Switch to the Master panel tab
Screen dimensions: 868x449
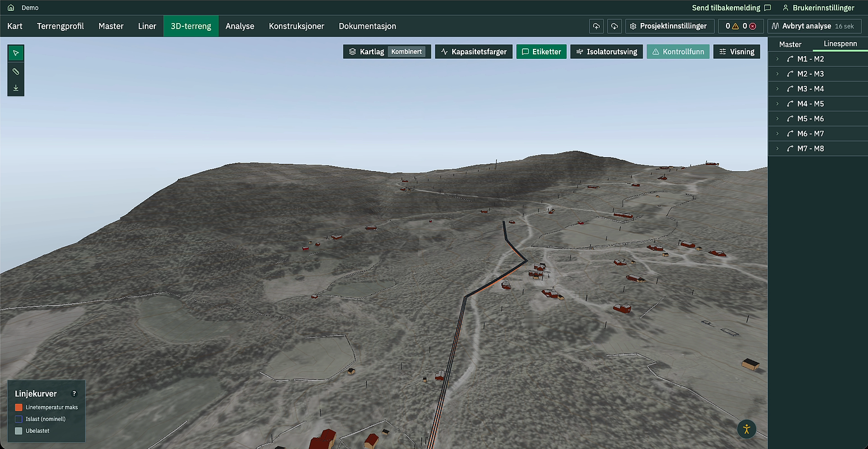click(790, 44)
